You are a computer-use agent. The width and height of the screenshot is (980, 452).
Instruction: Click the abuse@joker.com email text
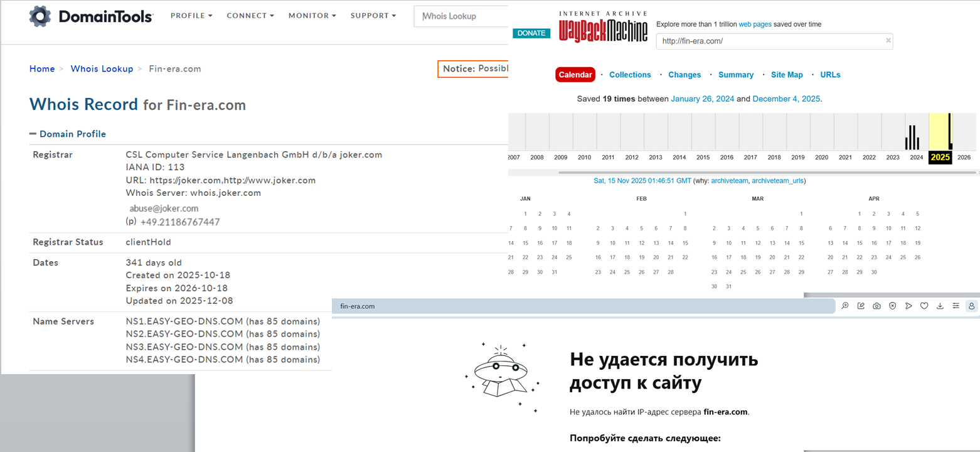[x=164, y=208]
